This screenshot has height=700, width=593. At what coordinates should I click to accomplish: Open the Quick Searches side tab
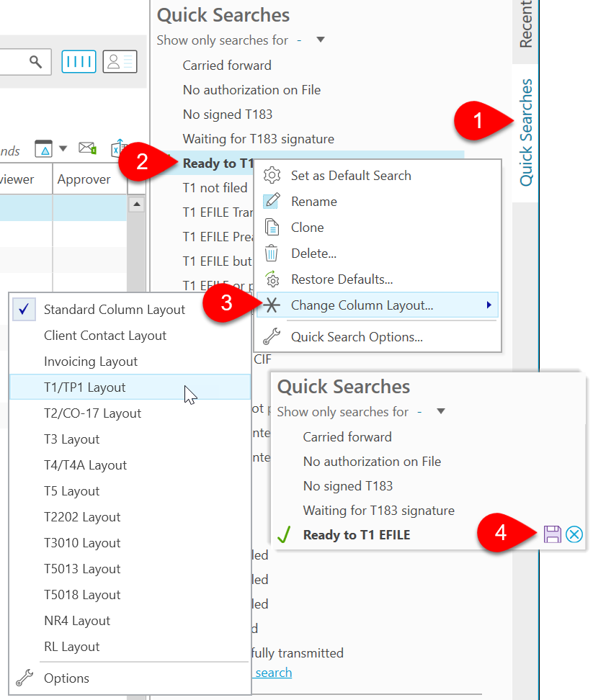point(526,133)
